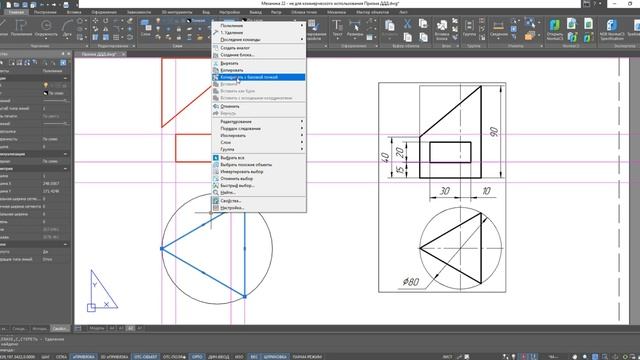Choose Найти... in context menu
The height and width of the screenshot is (360, 640).
click(x=259, y=192)
